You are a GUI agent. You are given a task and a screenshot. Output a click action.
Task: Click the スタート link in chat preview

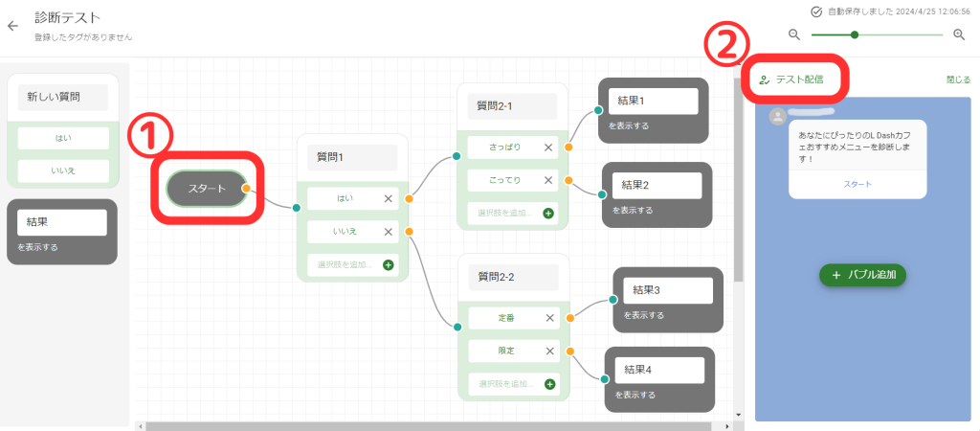click(x=857, y=184)
